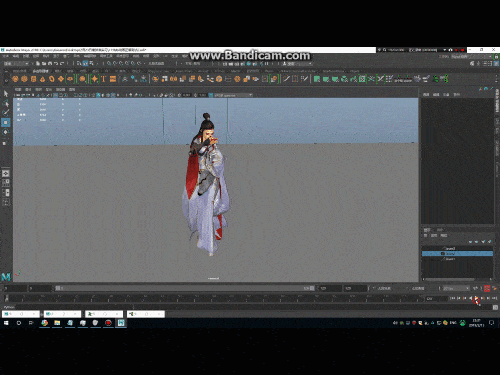
Task: Open the Edit menu in Maya menu bar
Action: click(16, 57)
